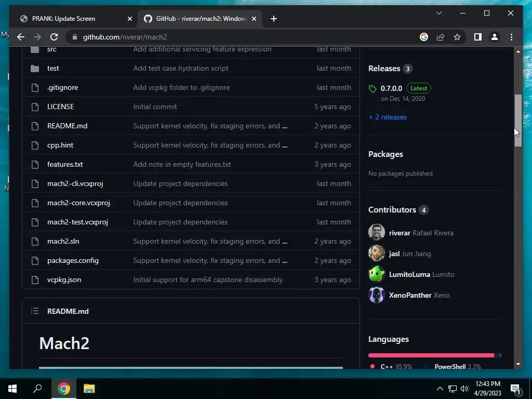
Task: Open the tab search chevron
Action: pos(438,13)
